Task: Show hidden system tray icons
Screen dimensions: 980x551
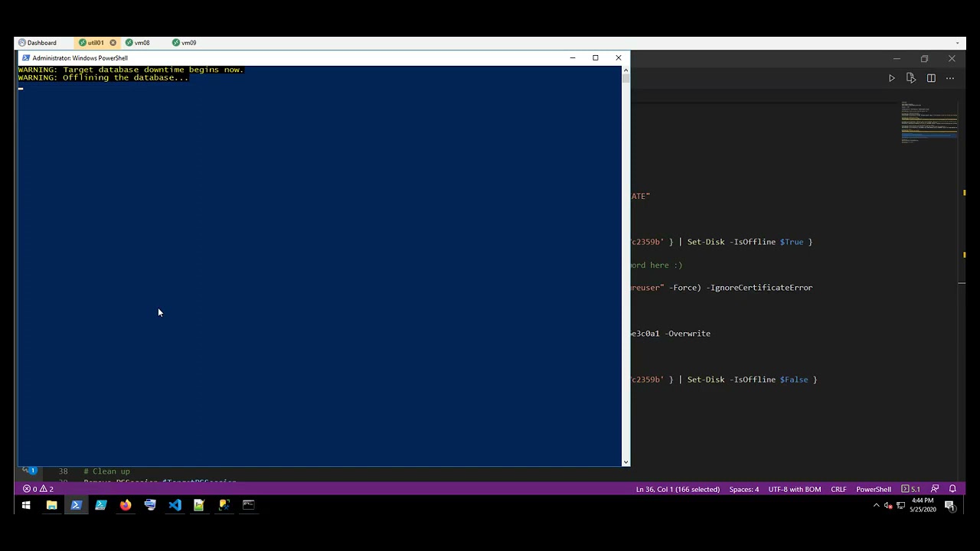Action: [877, 505]
